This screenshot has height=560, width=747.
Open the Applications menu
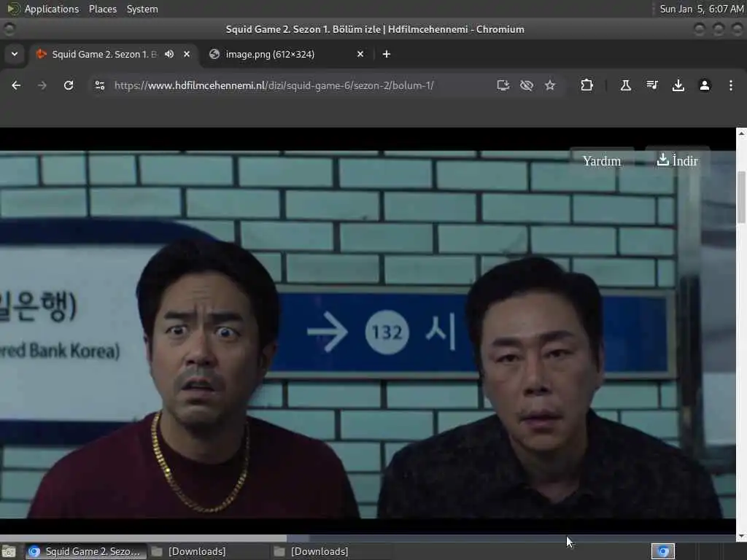52,9
